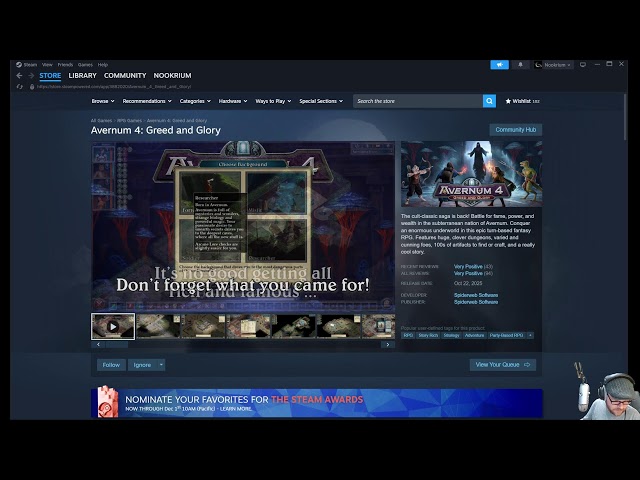Click the Community Hub button
This screenshot has height=480, width=640.
[515, 130]
